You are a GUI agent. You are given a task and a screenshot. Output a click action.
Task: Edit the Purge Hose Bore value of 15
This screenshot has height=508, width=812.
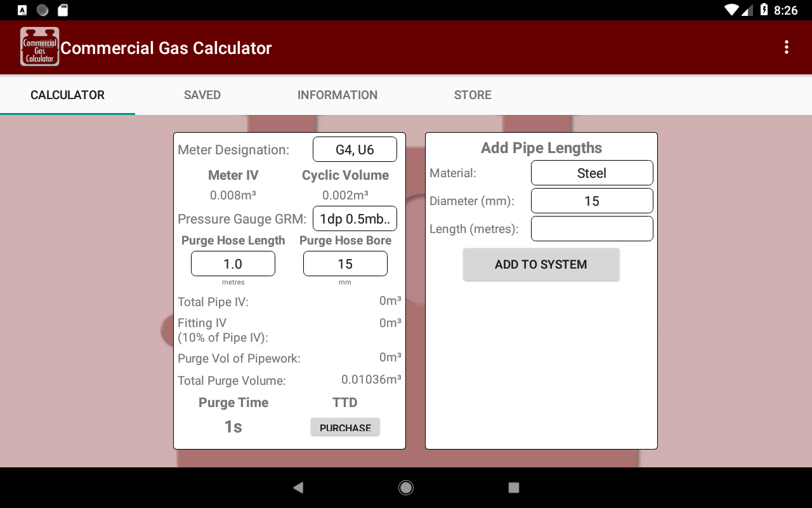345,263
